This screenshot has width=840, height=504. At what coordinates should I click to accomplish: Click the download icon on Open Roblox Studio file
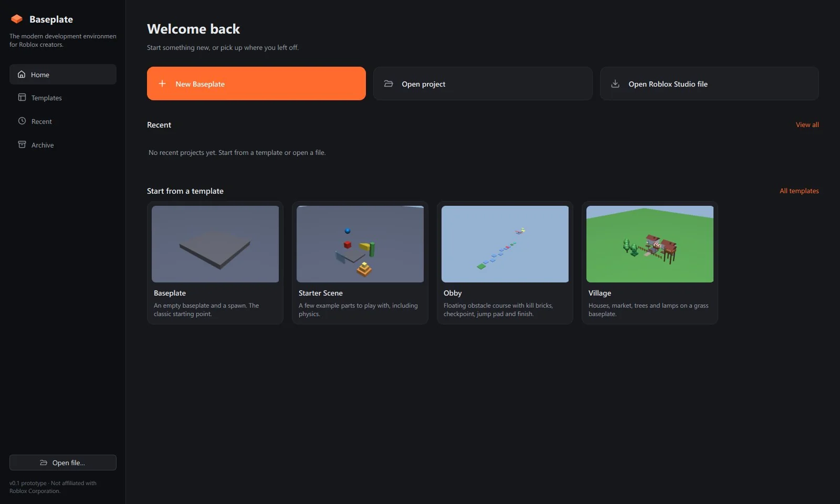pyautogui.click(x=615, y=83)
